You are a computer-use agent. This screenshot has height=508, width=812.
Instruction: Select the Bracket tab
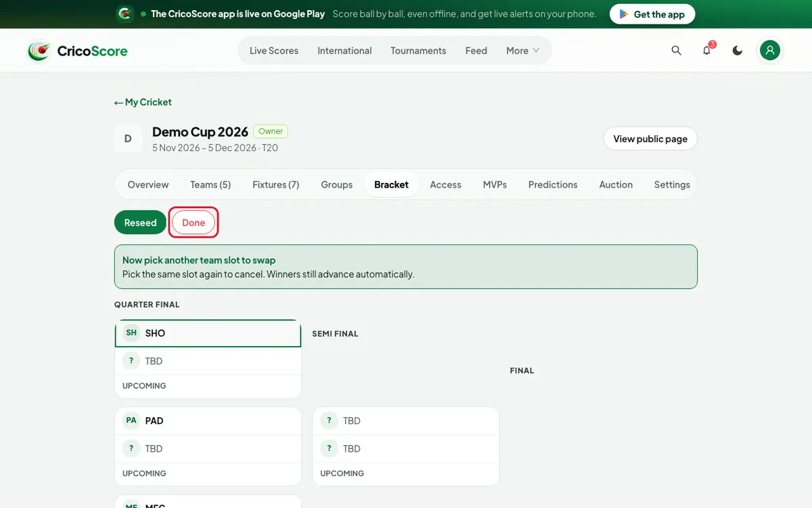(x=391, y=184)
